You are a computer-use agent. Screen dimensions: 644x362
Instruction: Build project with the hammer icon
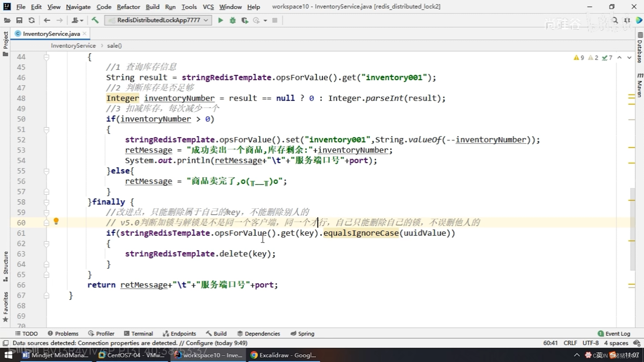click(95, 20)
